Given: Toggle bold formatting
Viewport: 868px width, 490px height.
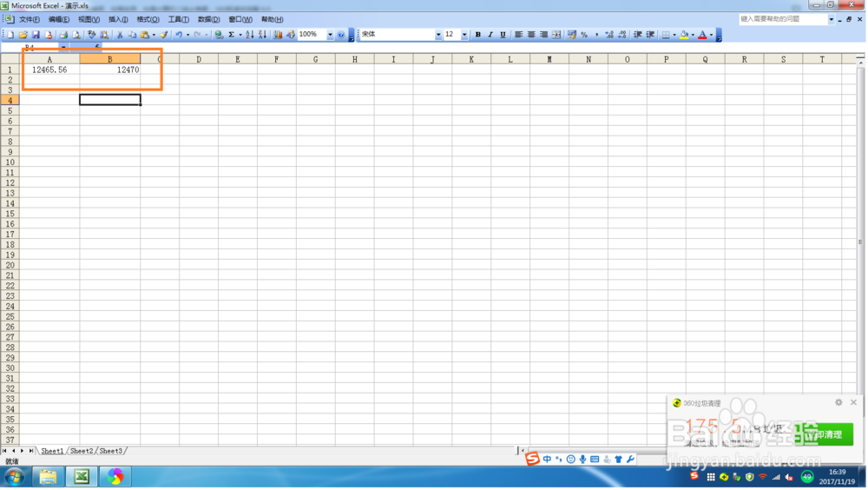Looking at the screenshot, I should (x=479, y=35).
